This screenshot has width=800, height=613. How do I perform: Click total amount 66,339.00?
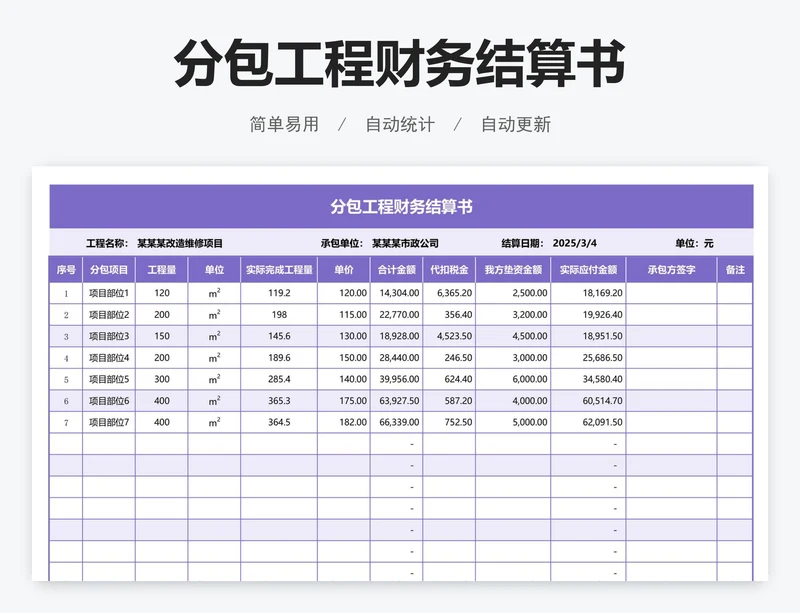tap(399, 422)
